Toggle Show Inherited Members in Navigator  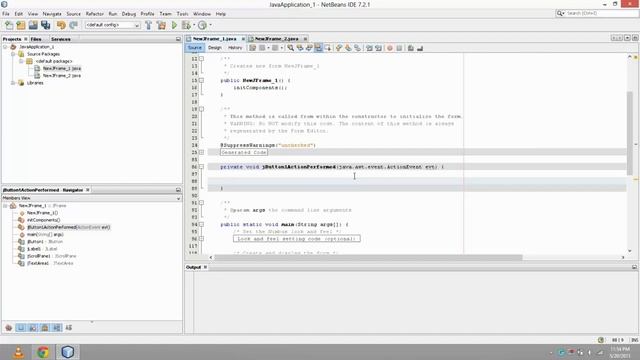tap(9, 328)
